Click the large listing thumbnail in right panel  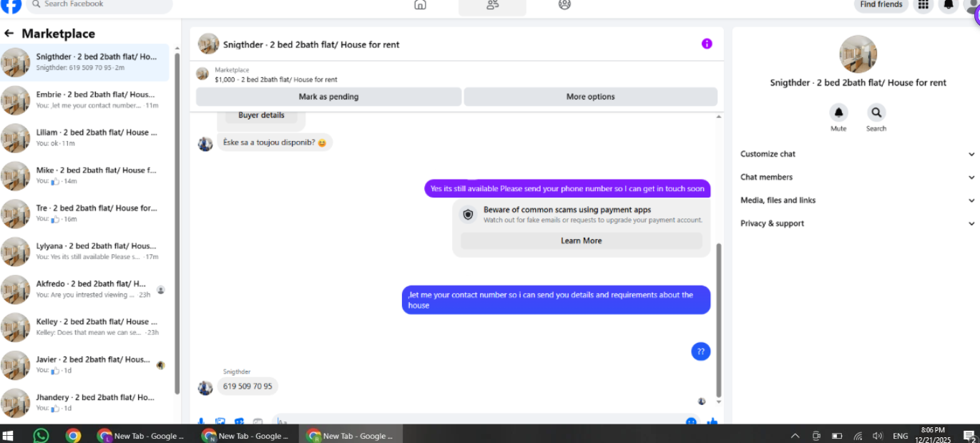pos(858,54)
